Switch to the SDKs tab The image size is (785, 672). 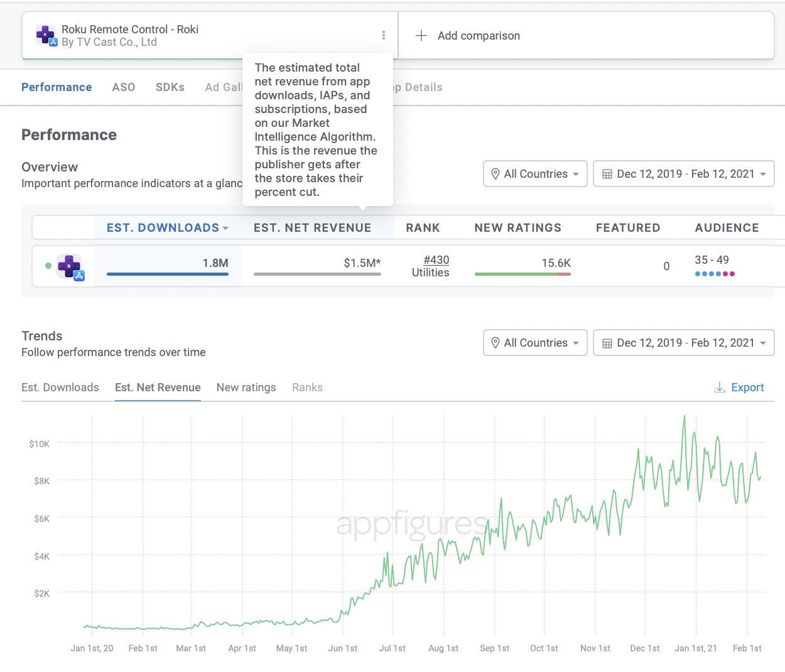click(x=170, y=87)
